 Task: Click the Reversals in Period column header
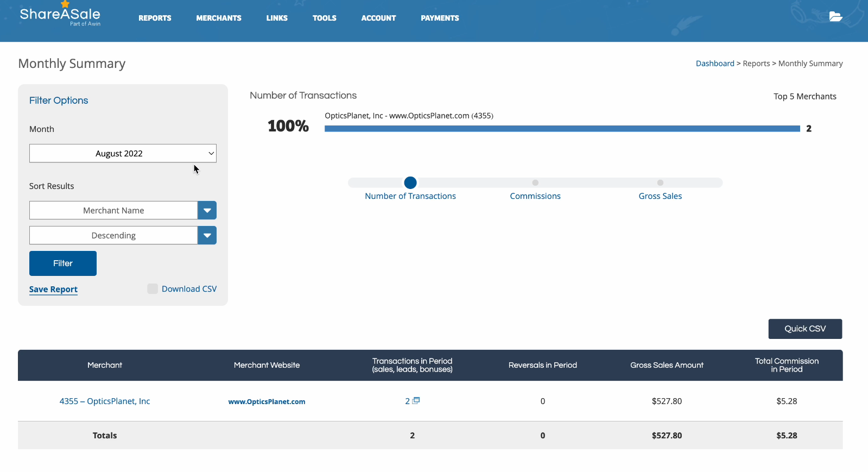pos(543,365)
